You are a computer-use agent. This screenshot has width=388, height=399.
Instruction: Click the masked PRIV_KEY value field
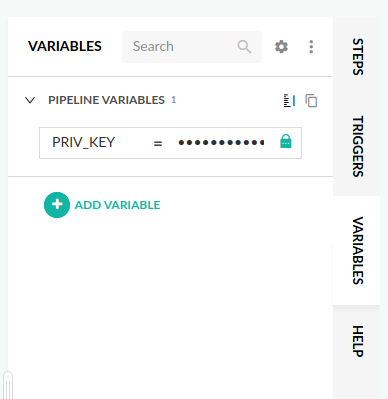pos(221,143)
